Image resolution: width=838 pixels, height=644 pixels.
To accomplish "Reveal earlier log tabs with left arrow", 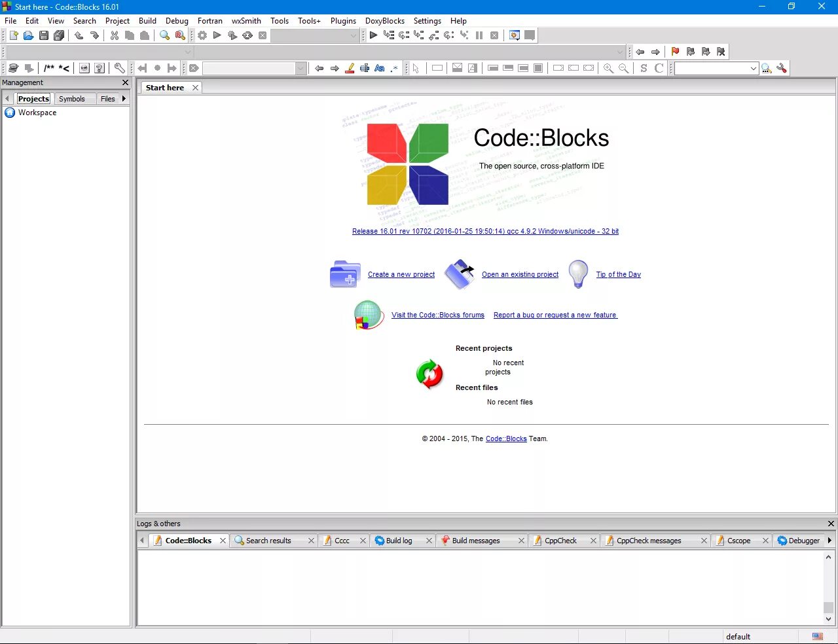I will pos(142,541).
